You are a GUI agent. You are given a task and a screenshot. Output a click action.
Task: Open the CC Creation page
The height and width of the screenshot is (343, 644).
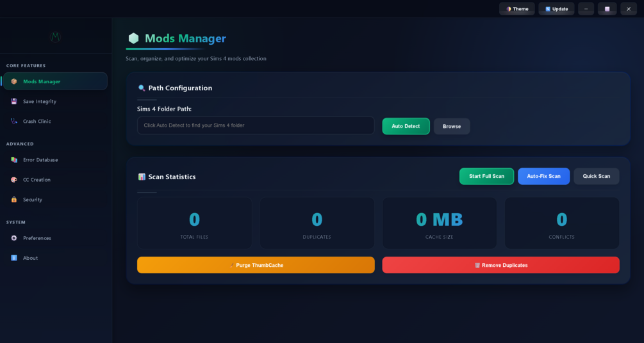point(56,180)
